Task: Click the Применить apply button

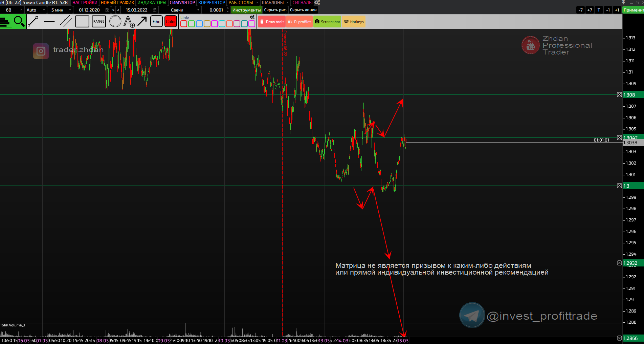Action: tap(633, 10)
